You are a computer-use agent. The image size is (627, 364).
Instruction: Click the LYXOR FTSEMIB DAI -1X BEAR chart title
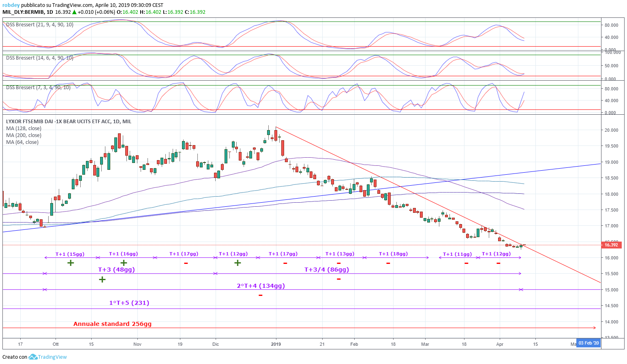(68, 122)
